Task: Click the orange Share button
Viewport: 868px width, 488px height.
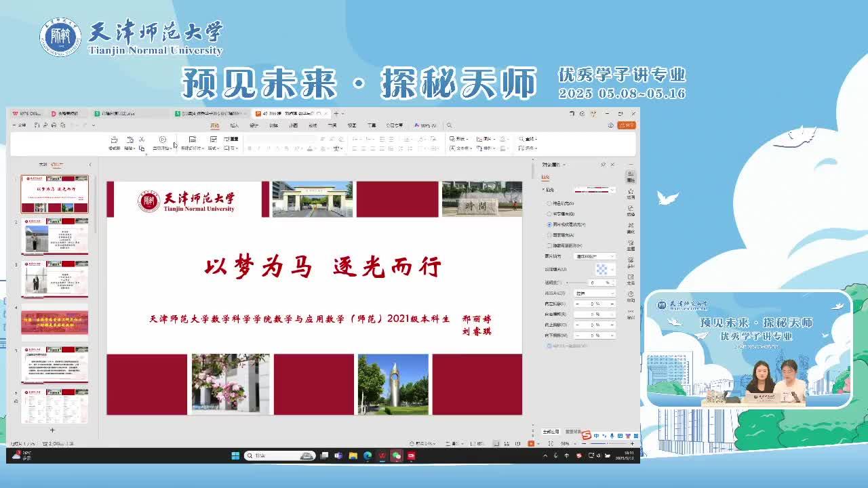Action: tap(627, 125)
